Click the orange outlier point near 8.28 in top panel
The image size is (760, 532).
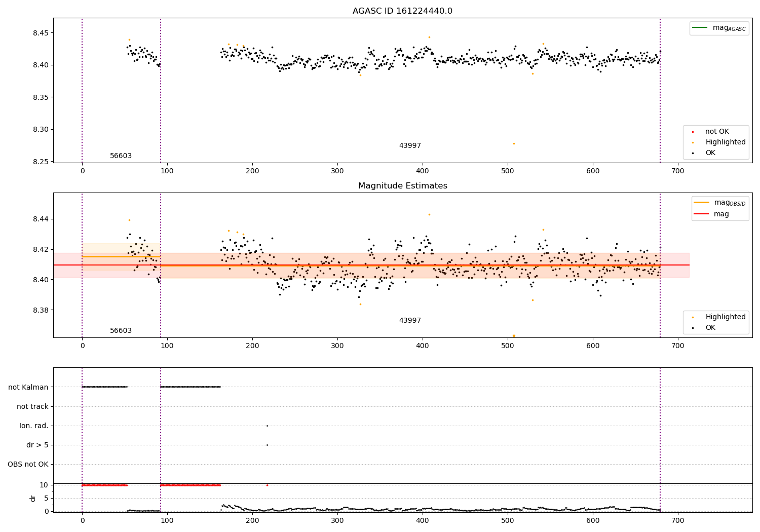click(514, 143)
